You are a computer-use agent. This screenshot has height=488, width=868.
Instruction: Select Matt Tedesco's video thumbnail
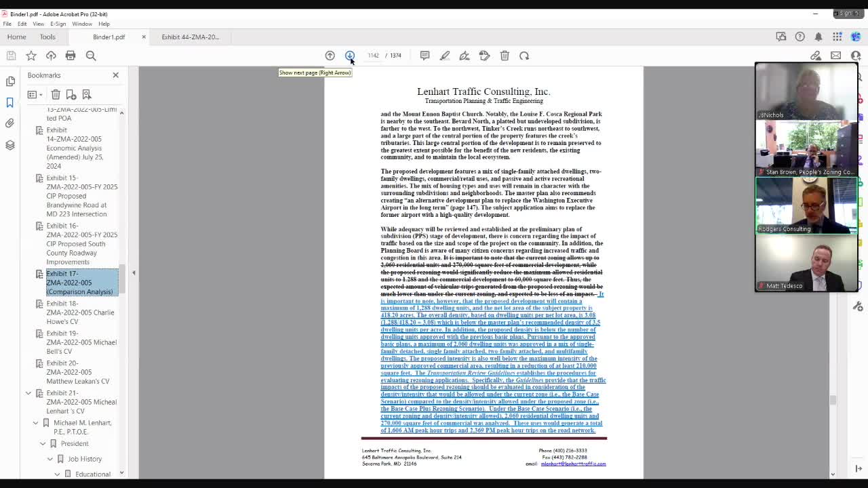tap(806, 263)
